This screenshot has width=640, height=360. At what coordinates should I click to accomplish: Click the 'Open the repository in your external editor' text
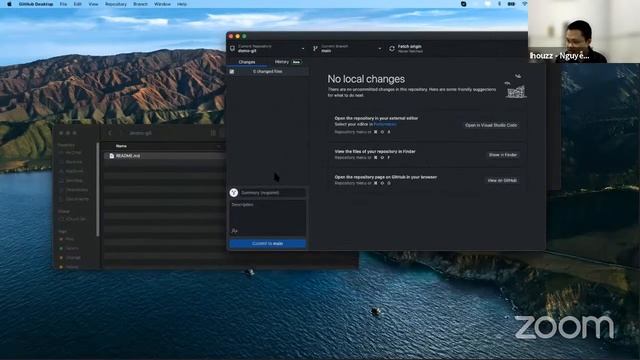tap(376, 118)
